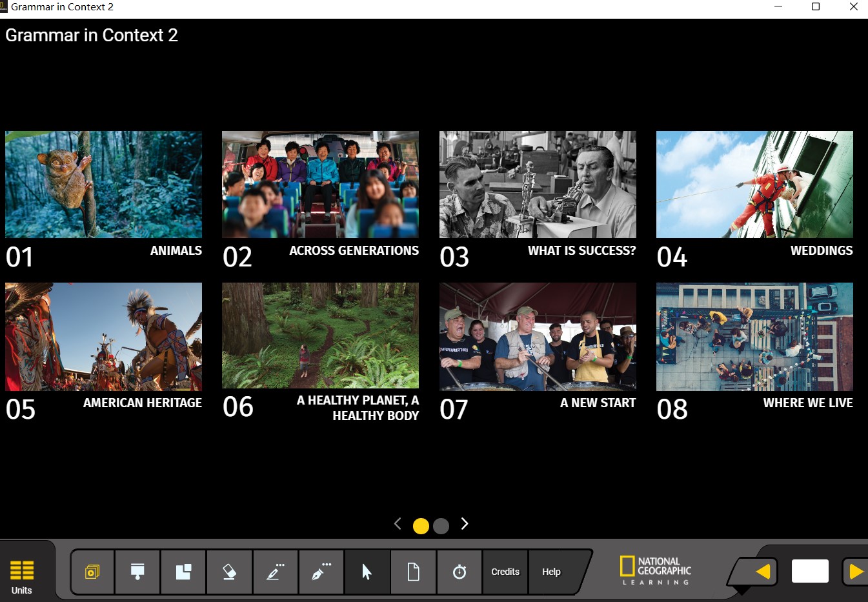
Task: Click the Credits button
Action: click(x=505, y=572)
